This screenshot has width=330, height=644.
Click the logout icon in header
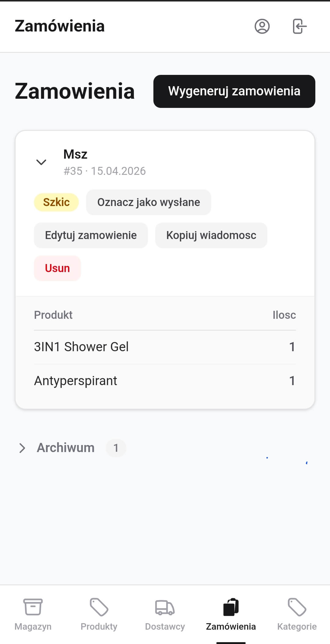(x=299, y=26)
